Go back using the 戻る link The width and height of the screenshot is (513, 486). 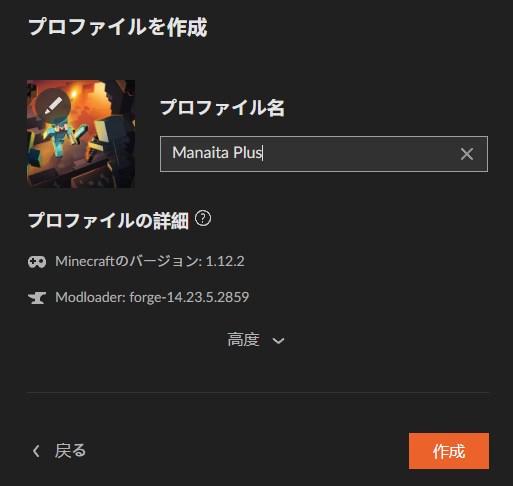point(70,451)
